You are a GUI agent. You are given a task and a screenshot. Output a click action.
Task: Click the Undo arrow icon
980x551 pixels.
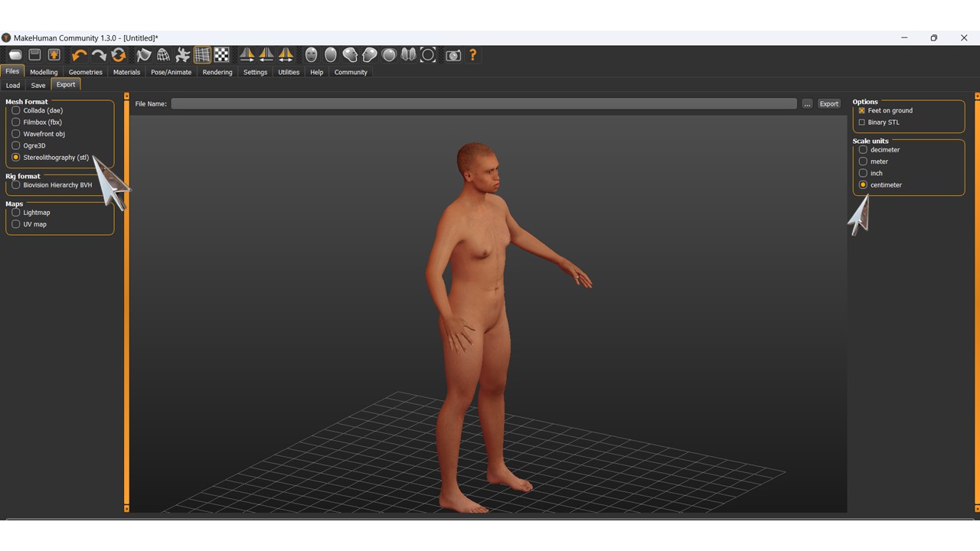tap(79, 55)
